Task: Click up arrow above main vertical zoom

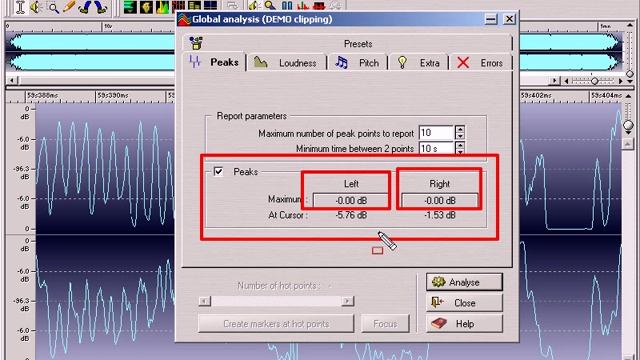Action: (628, 96)
